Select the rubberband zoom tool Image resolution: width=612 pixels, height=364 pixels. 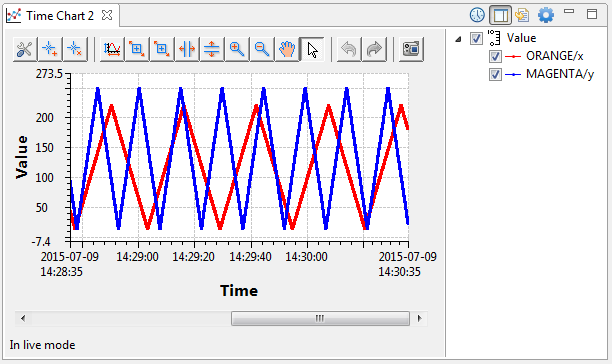tap(137, 49)
